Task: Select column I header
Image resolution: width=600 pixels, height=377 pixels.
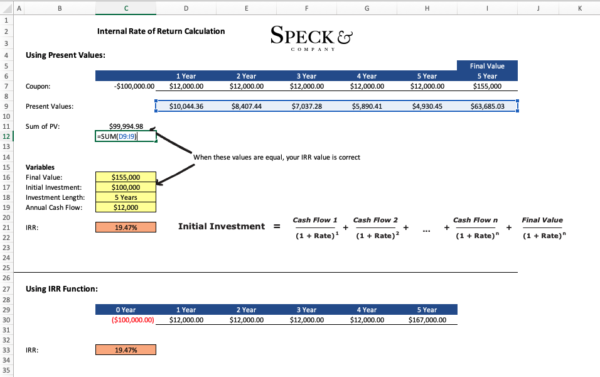Action: pos(487,8)
